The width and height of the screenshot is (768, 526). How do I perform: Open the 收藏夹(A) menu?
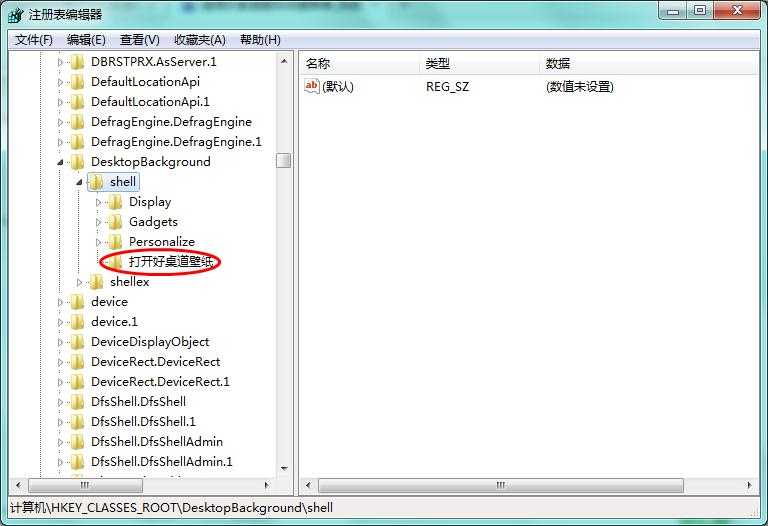200,40
